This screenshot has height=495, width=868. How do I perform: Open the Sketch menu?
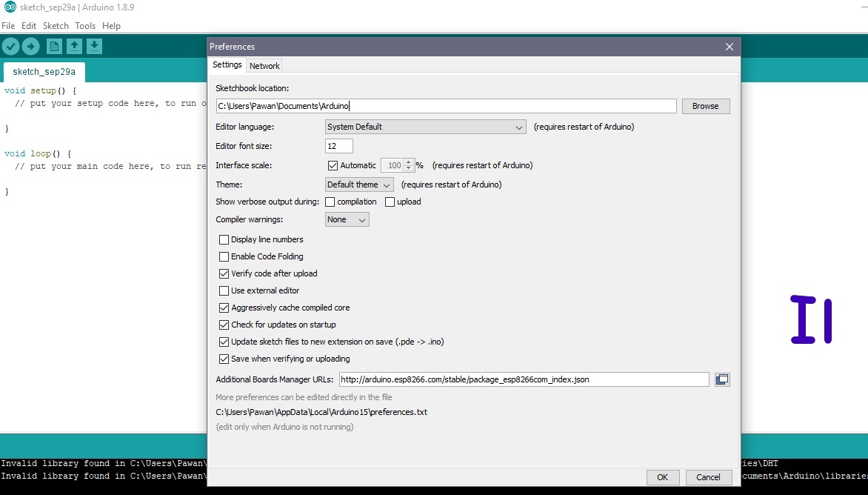coord(56,26)
